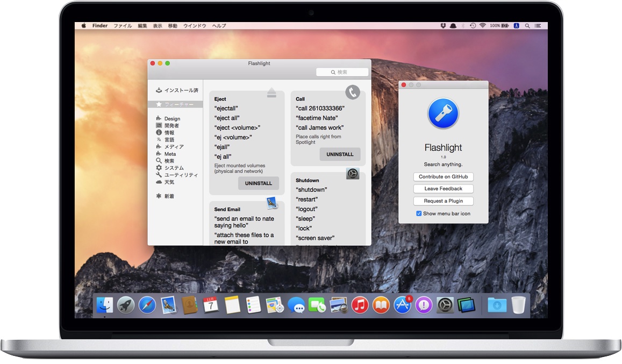Open the 情報 info category
622x364 pixels.
click(x=165, y=133)
